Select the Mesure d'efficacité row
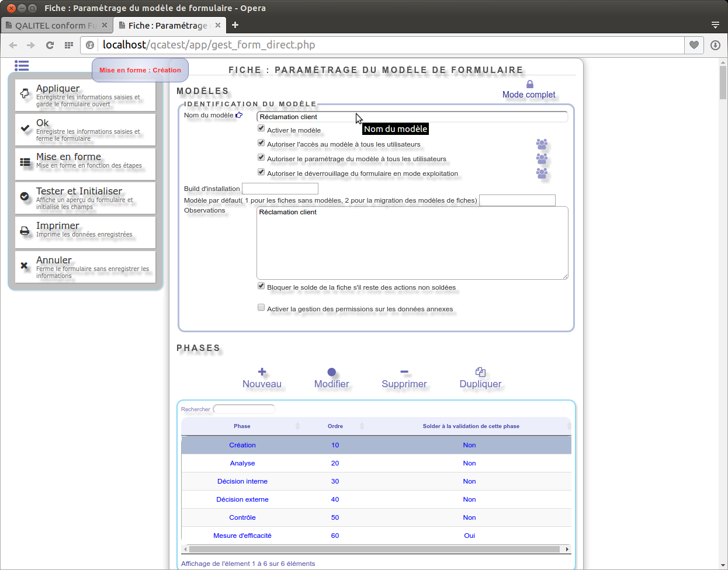This screenshot has width=728, height=570. click(376, 536)
